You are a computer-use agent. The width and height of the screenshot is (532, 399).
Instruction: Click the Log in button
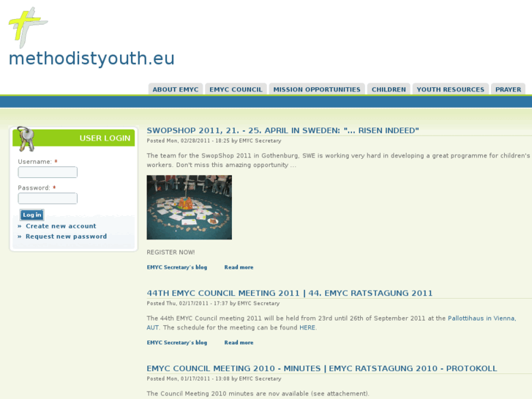pyautogui.click(x=32, y=215)
